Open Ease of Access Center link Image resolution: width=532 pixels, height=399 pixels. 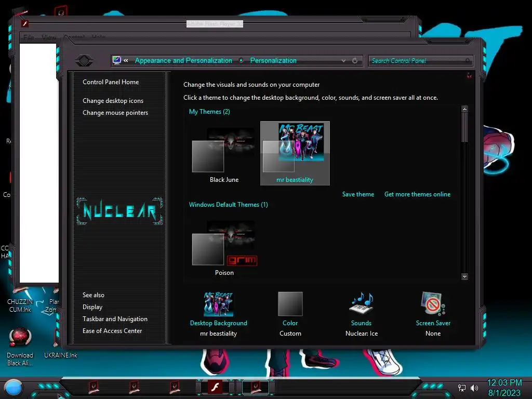click(112, 331)
